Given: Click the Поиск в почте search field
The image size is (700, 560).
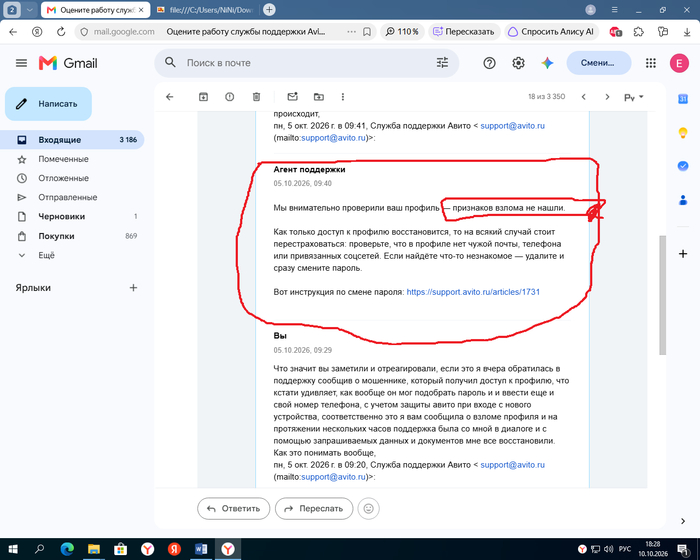Looking at the screenshot, I should pos(306,63).
